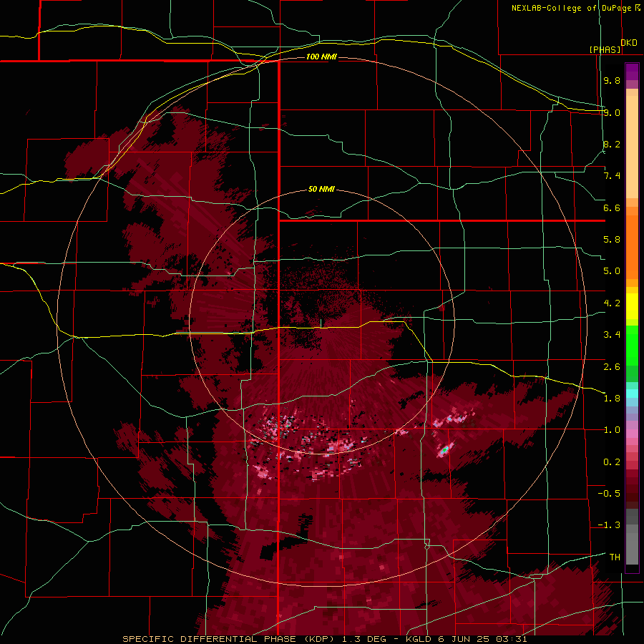The image size is (644, 644).
Task: Pick the yellow segment of the color bar
Action: (632, 306)
